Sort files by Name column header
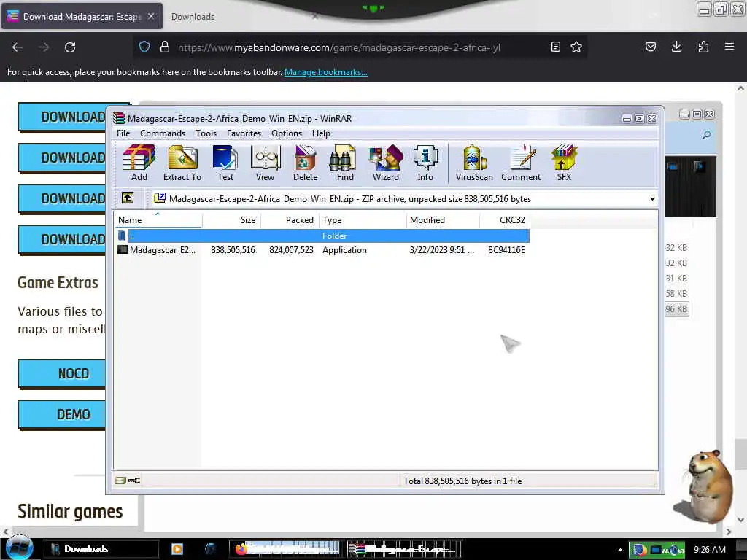747x560 pixels. coord(158,220)
